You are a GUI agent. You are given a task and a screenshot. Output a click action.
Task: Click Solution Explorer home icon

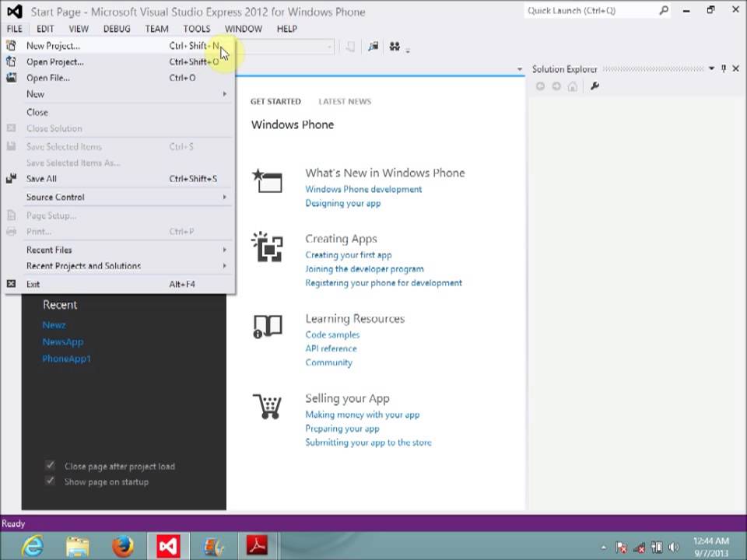(573, 86)
